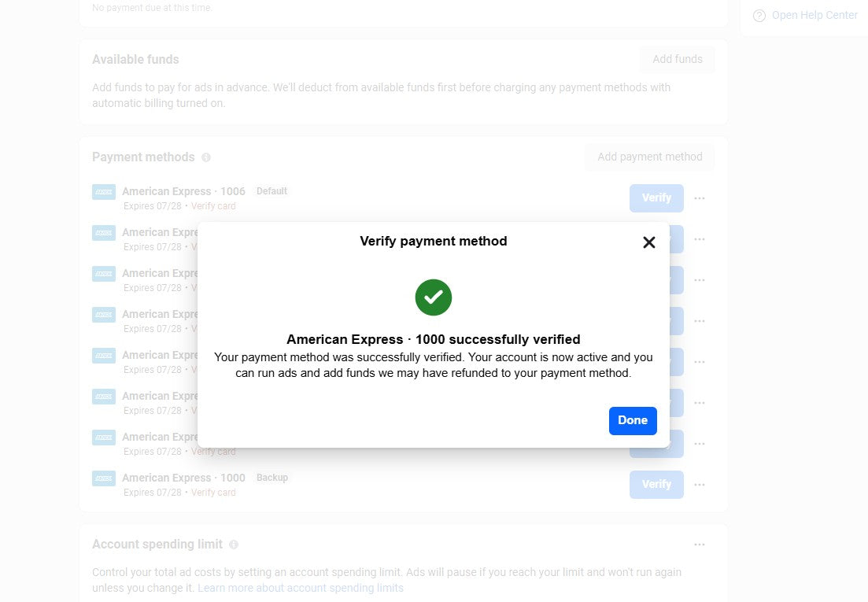This screenshot has width=868, height=602.
Task: Open Account spending limit options menu
Action: coord(700,545)
